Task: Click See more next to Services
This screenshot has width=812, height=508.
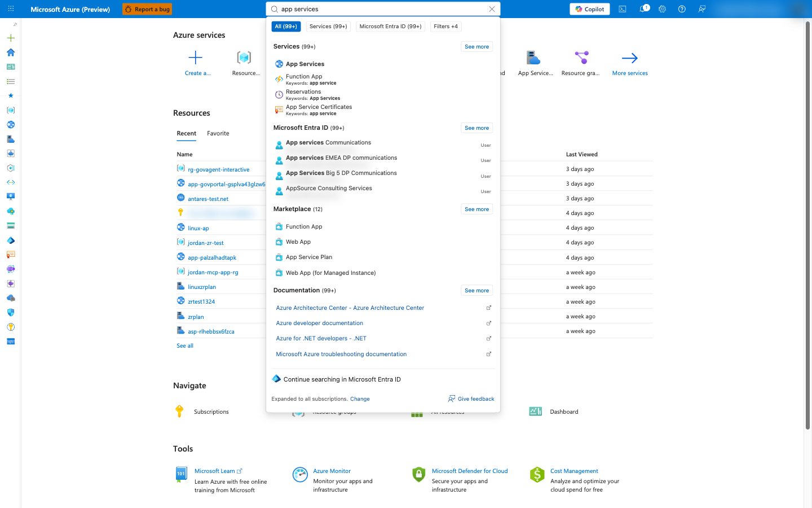Action: pos(476,47)
